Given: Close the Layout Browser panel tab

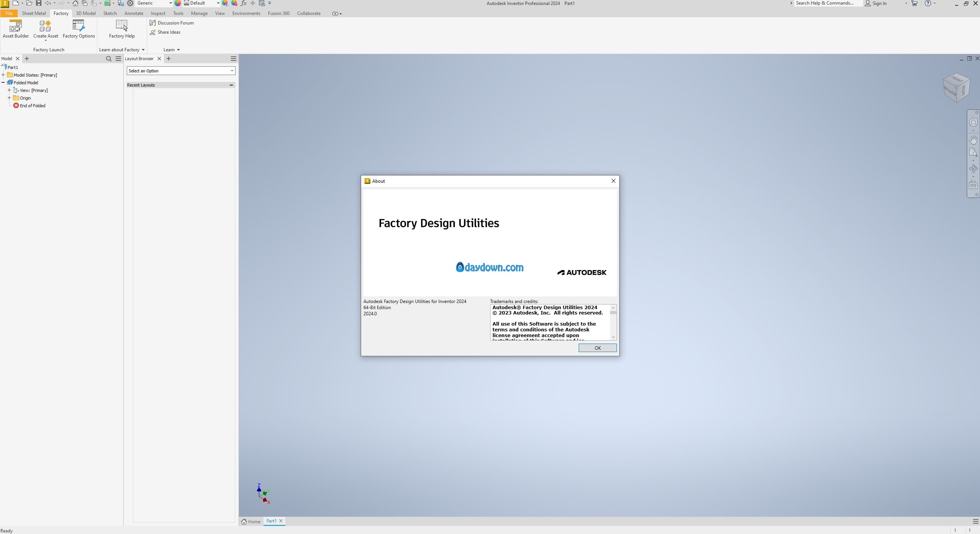Looking at the screenshot, I should pos(159,59).
